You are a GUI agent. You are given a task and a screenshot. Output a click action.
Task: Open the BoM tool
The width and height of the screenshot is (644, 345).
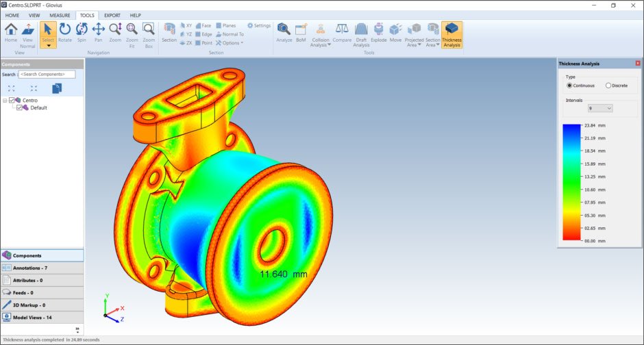click(301, 33)
